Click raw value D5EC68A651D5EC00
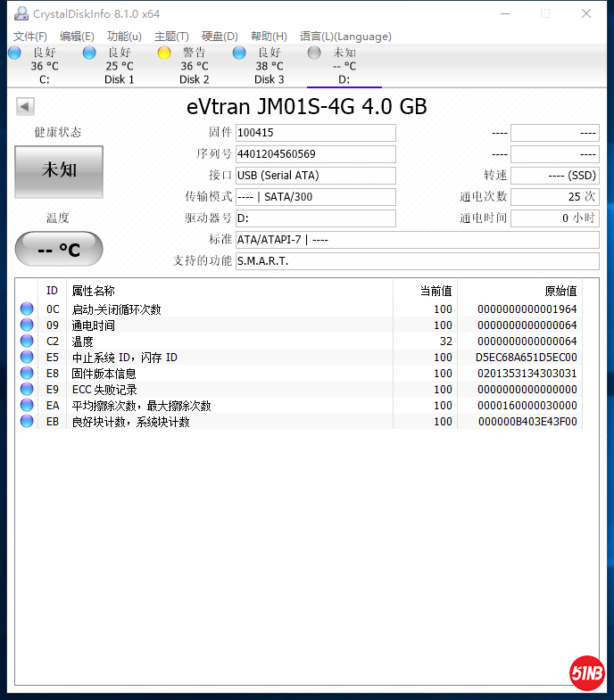 pyautogui.click(x=526, y=358)
